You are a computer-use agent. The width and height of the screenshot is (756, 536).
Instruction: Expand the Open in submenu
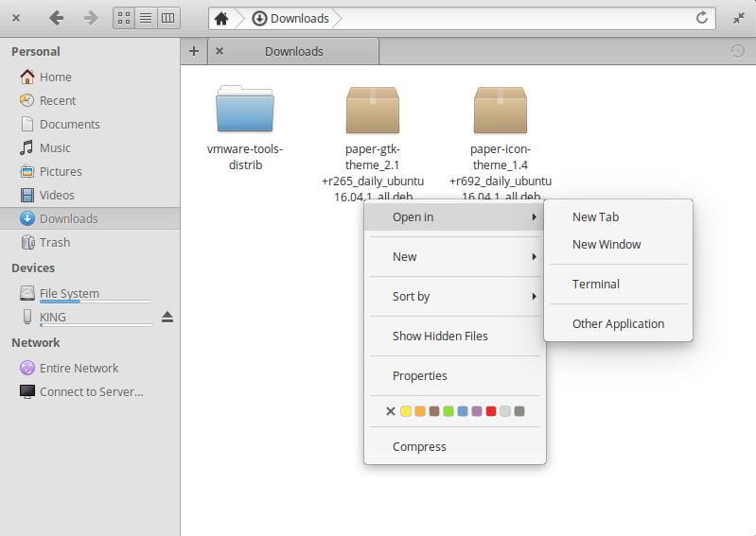[455, 217]
